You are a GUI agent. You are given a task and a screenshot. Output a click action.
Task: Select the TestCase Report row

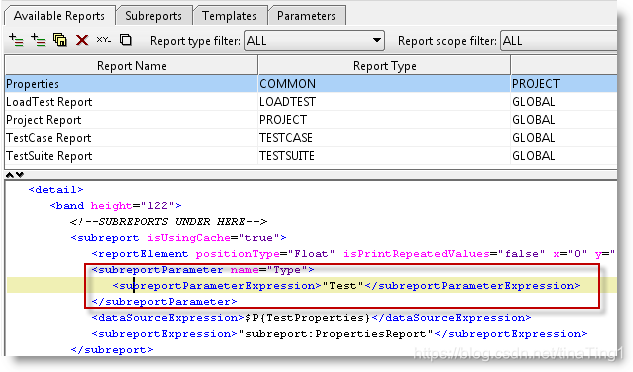click(311, 138)
